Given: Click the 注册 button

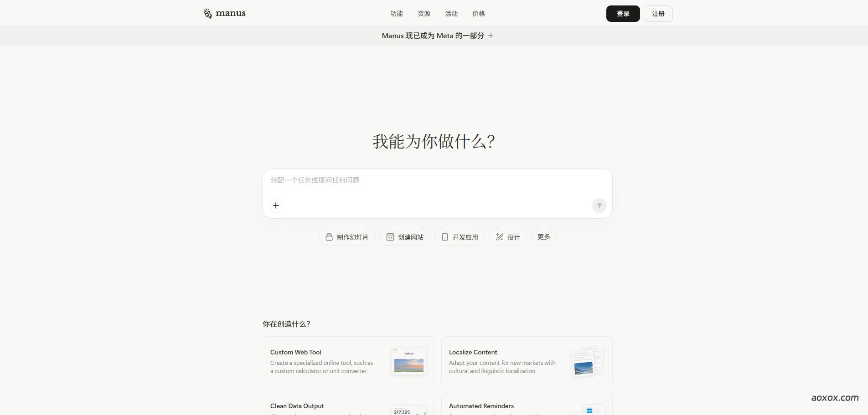Looking at the screenshot, I should click(658, 14).
